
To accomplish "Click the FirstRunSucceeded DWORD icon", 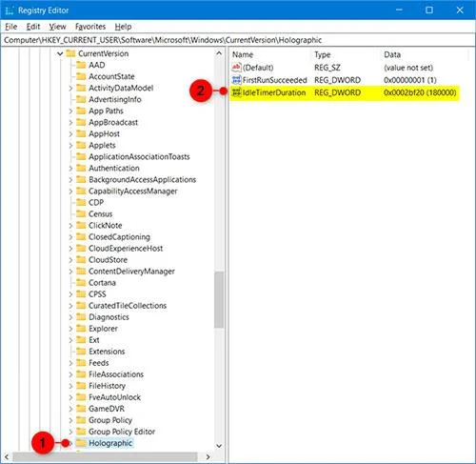I will [x=236, y=80].
